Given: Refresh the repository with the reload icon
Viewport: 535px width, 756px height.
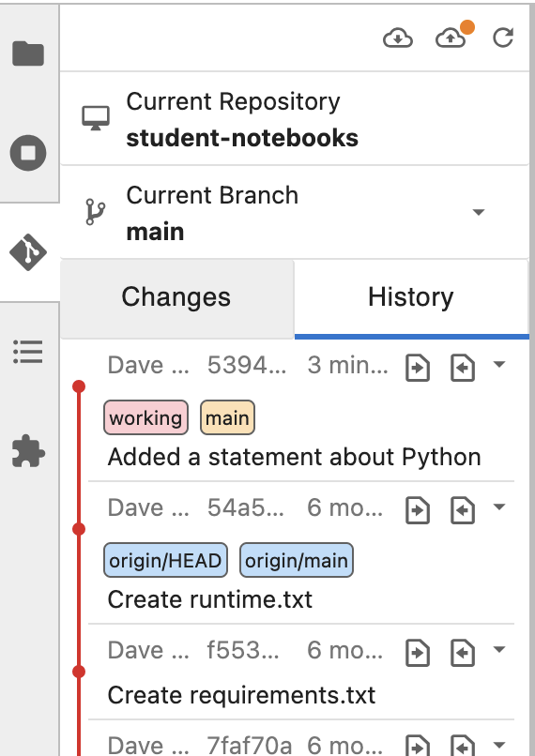Looking at the screenshot, I should (503, 38).
